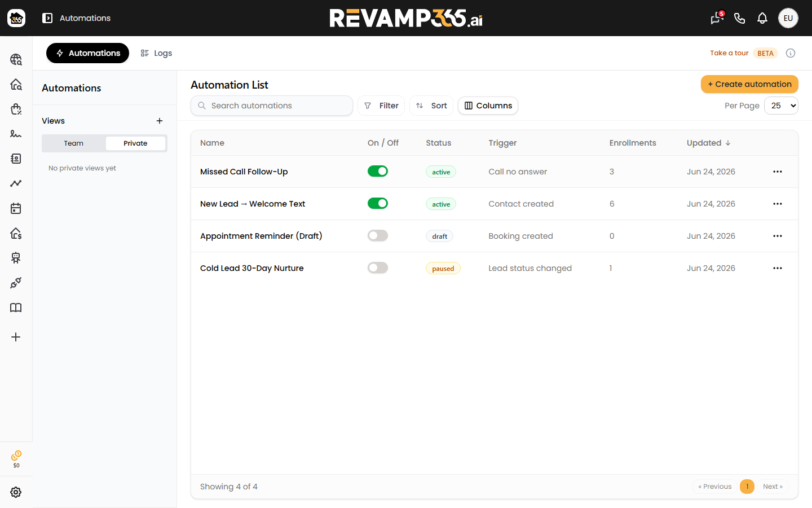The image size is (812, 508).
Task: Click Create automation button
Action: 749,84
